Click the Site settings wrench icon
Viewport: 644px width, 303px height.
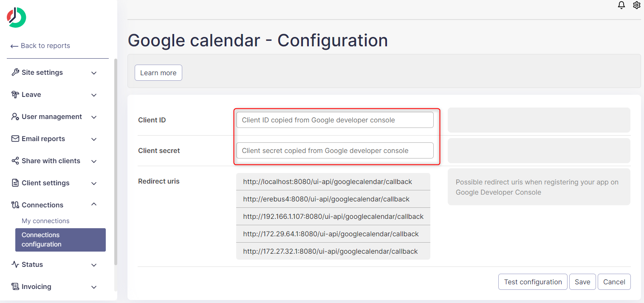click(15, 72)
